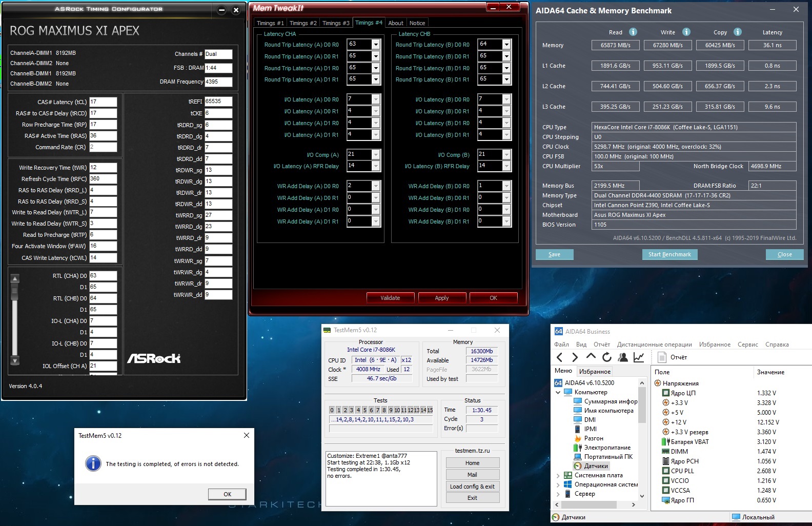The width and height of the screenshot is (812, 526).
Task: Click the Напряжения voltage icon in sensor list
Action: (x=658, y=383)
